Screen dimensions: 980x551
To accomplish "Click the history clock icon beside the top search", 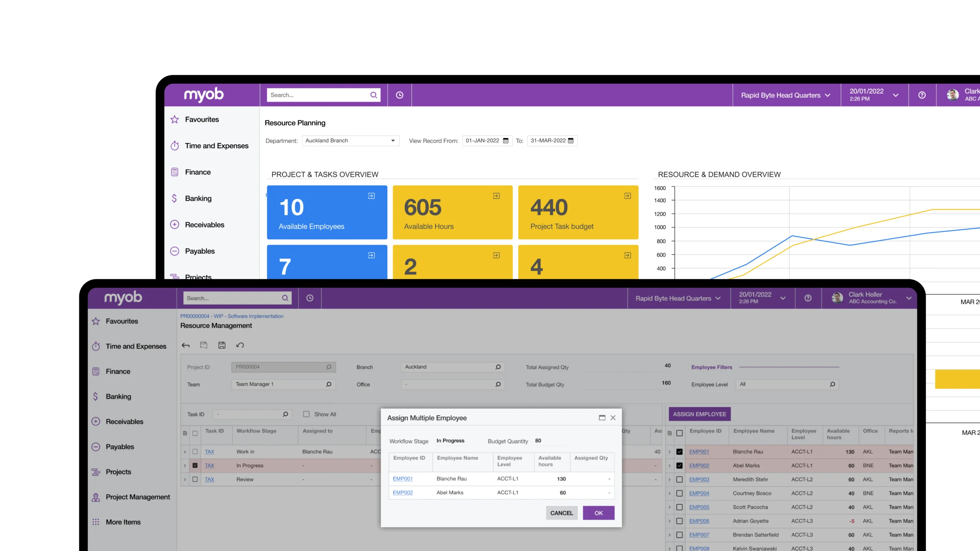I will click(x=399, y=95).
